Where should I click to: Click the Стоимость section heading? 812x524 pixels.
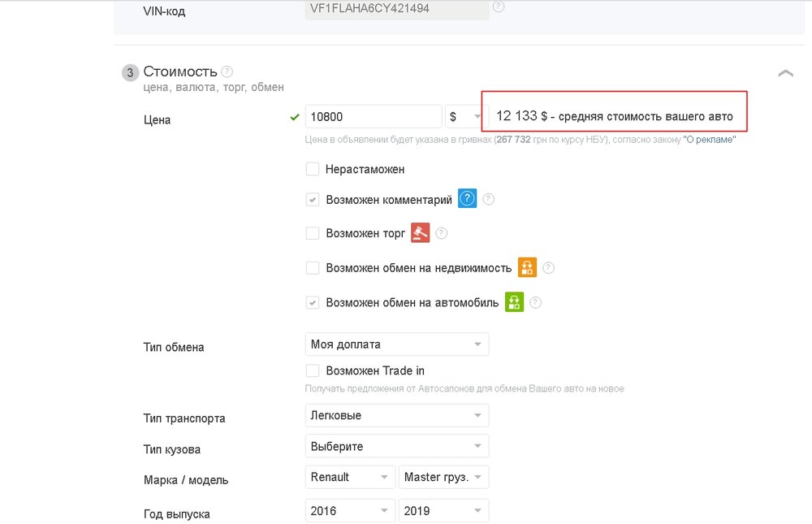[179, 71]
